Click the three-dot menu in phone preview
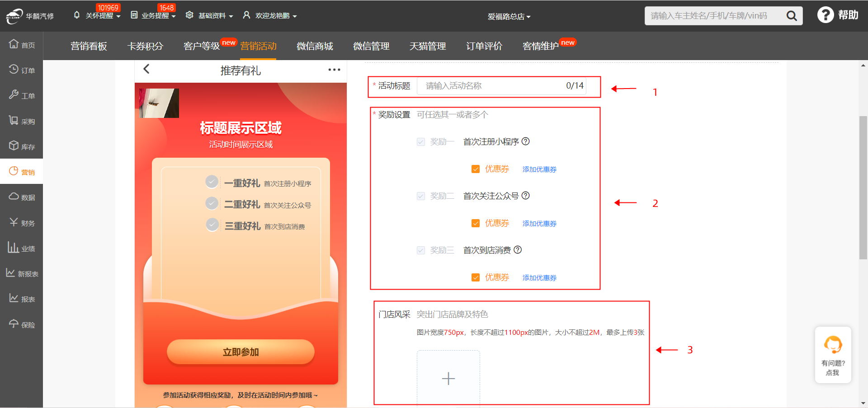Screen dimensions: 868x408 coord(334,70)
